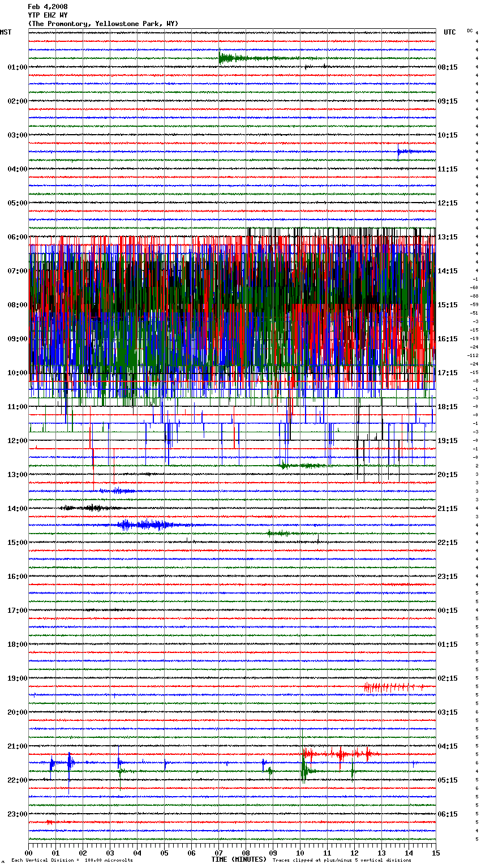481x868 pixels.
Task: Click the 03 minute axis tick label
Action: pyautogui.click(x=110, y=853)
